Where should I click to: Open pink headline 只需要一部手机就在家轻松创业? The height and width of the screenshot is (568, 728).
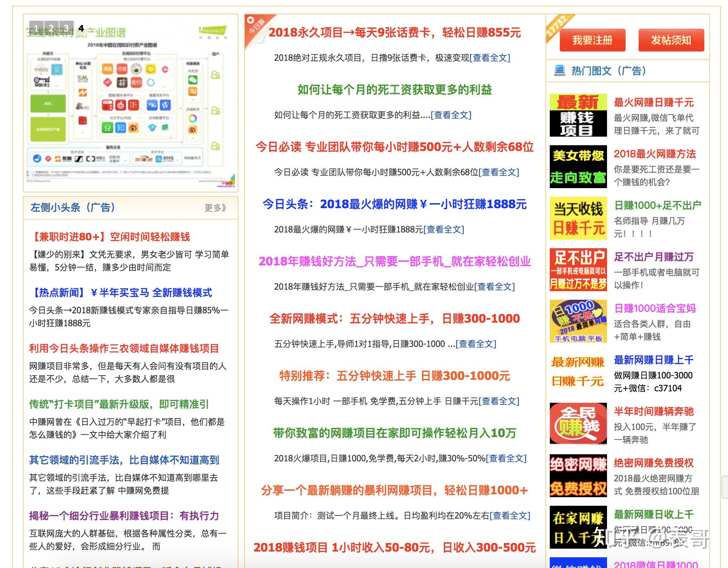coord(394,261)
